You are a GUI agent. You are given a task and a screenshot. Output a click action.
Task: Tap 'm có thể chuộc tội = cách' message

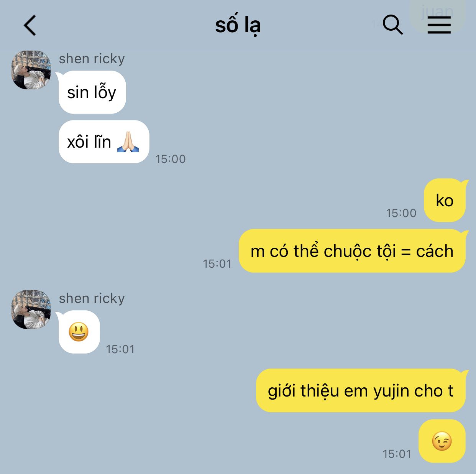352,251
